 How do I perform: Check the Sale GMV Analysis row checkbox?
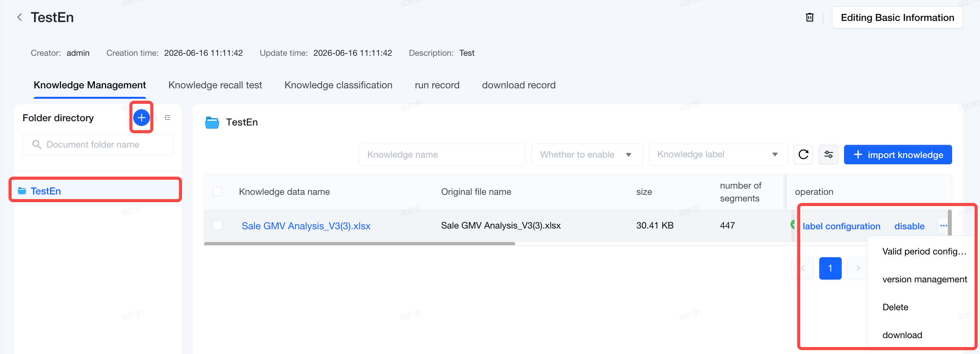(x=218, y=225)
